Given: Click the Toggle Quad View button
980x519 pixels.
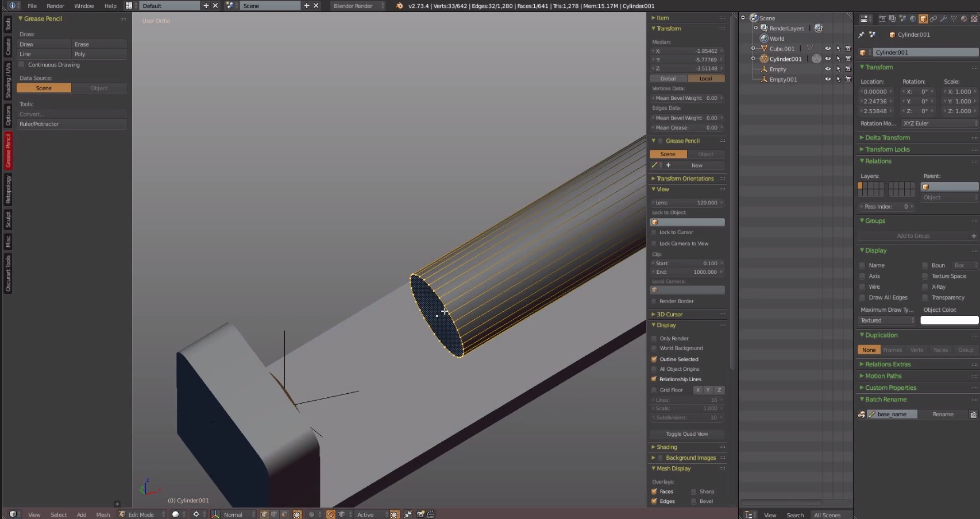Looking at the screenshot, I should (686, 433).
